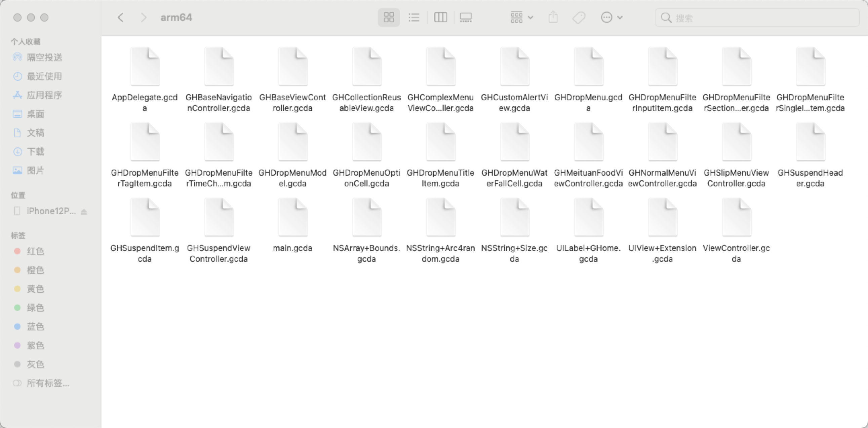This screenshot has width=868, height=428.
Task: Open the group-by dropdown
Action: click(x=521, y=17)
